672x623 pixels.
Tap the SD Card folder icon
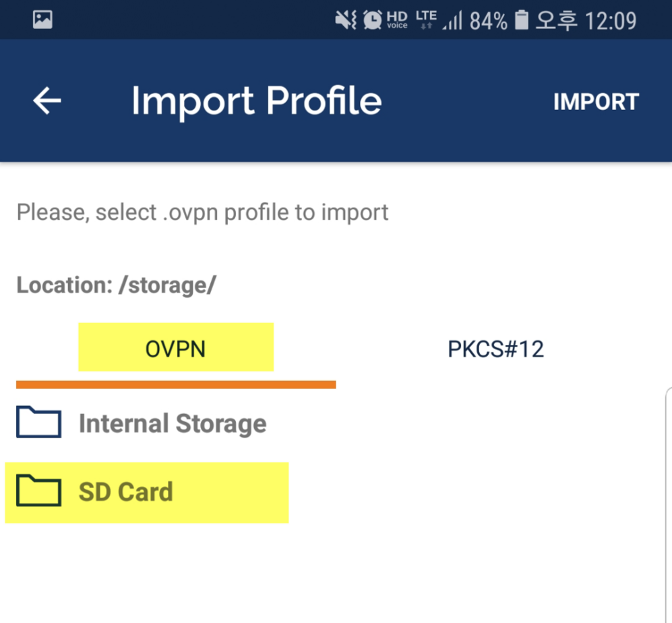tap(38, 492)
